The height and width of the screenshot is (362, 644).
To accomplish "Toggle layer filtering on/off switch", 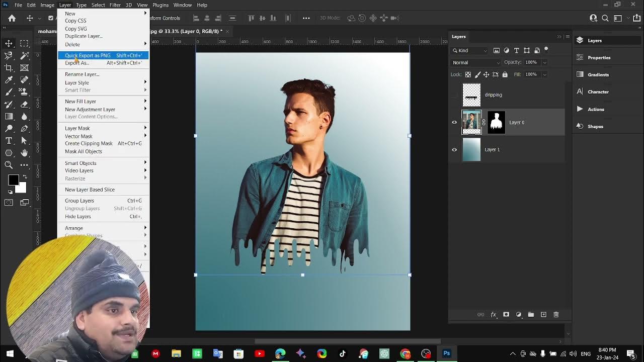I will point(546,50).
